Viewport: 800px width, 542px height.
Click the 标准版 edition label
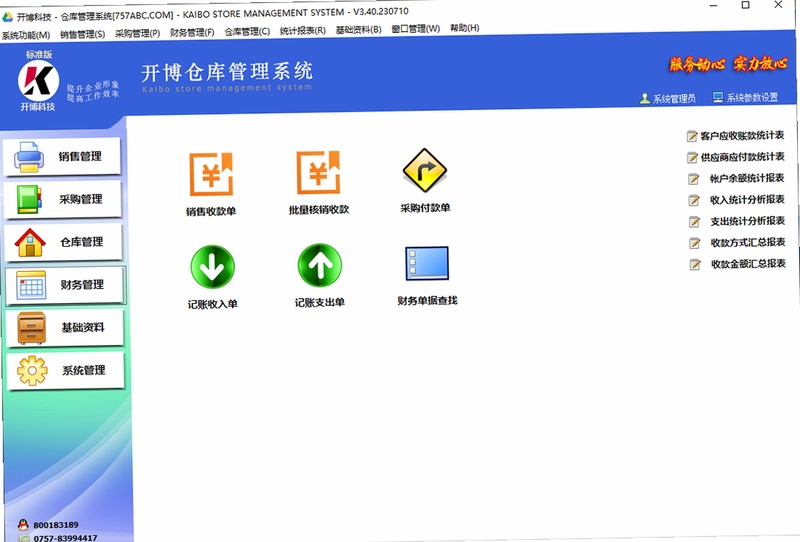39,55
